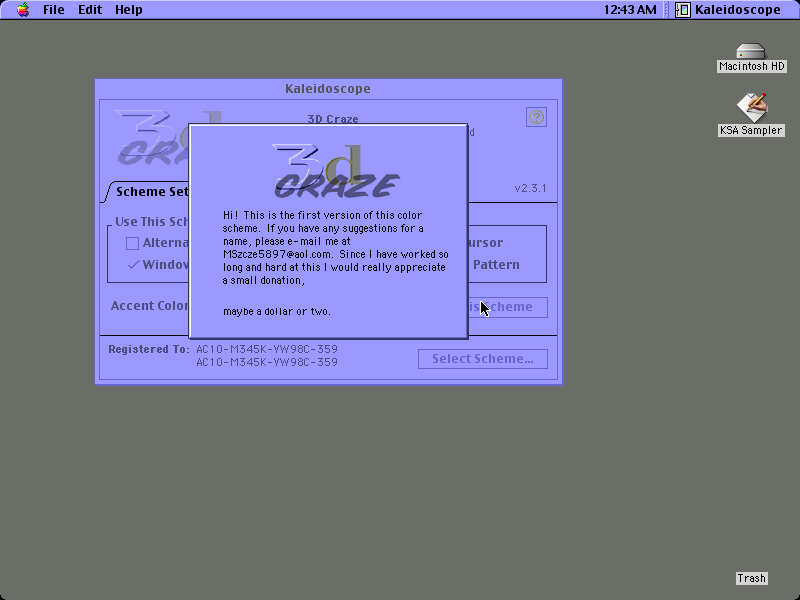Click the 'maybe a dollar or two.' text

[x=277, y=311]
